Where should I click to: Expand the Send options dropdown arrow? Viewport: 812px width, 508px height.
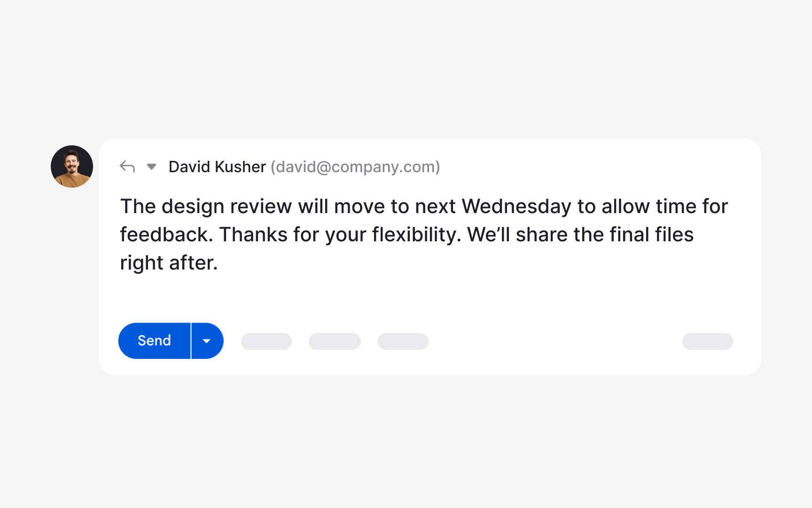pyautogui.click(x=207, y=341)
